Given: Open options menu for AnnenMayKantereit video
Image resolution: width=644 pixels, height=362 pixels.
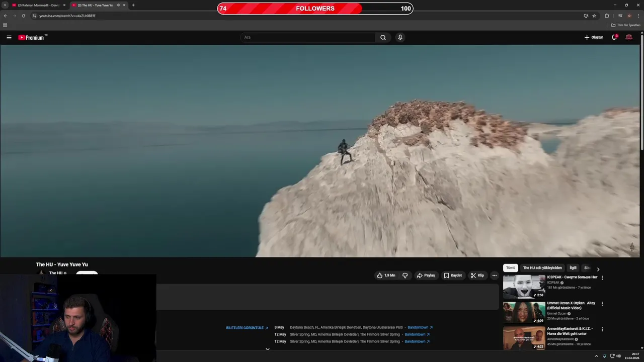Looking at the screenshot, I should click(x=602, y=329).
